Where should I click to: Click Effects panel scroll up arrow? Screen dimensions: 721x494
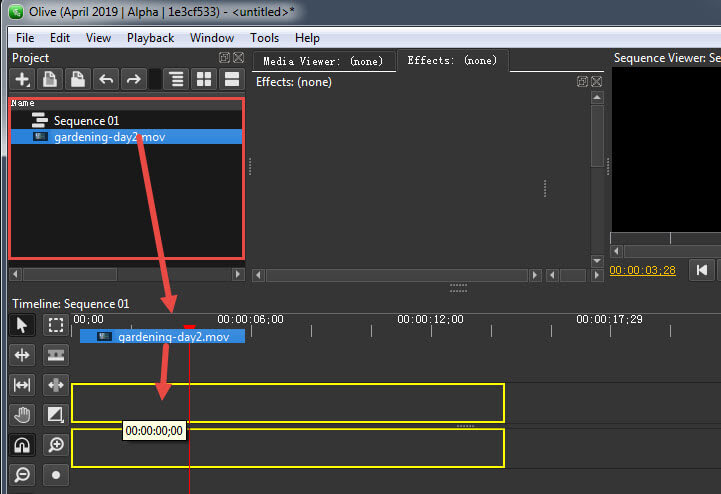click(597, 97)
